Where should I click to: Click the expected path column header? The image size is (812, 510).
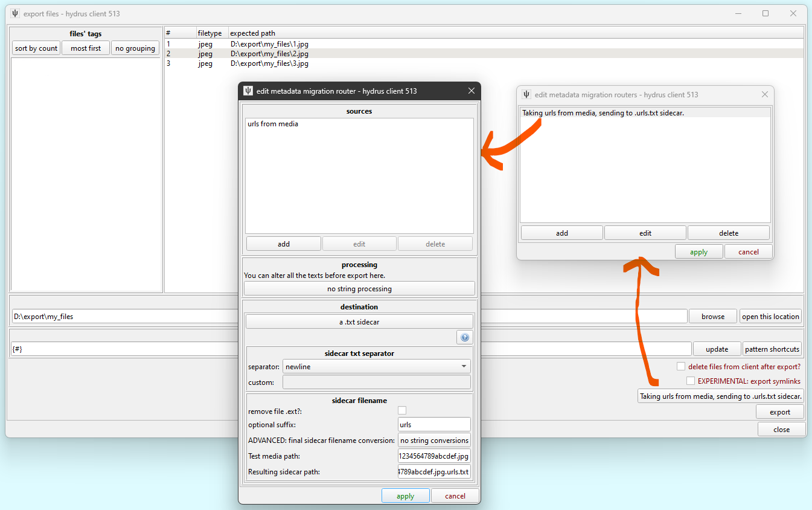(x=516, y=33)
